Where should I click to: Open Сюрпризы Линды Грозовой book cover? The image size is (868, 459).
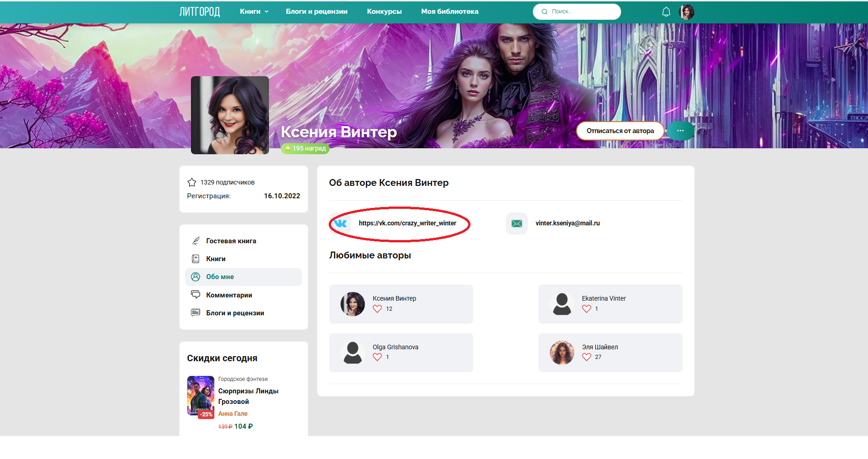201,396
